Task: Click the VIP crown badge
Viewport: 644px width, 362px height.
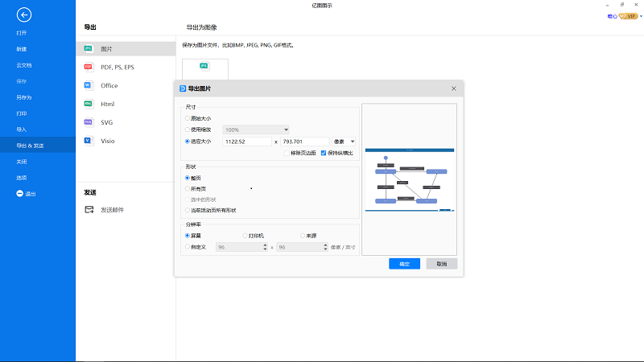Action: click(x=628, y=16)
